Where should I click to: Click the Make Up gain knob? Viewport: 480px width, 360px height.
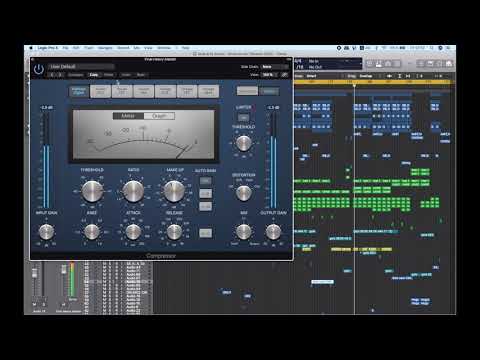click(174, 191)
